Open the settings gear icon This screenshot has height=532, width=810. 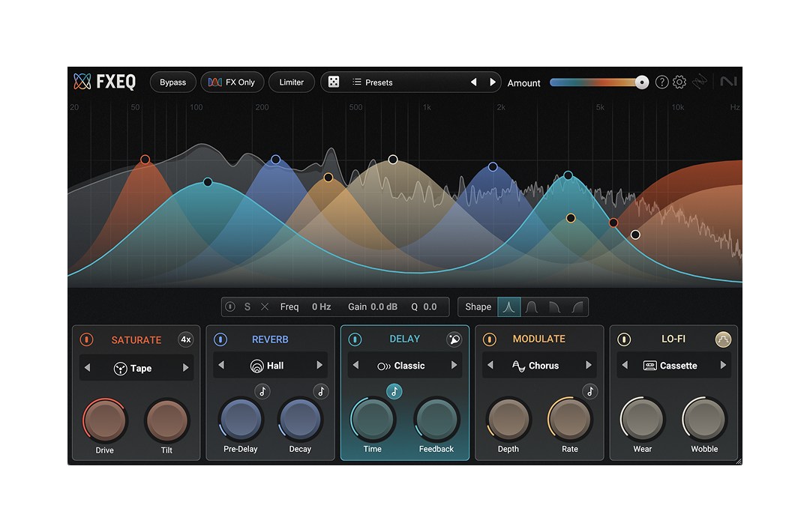tap(679, 82)
